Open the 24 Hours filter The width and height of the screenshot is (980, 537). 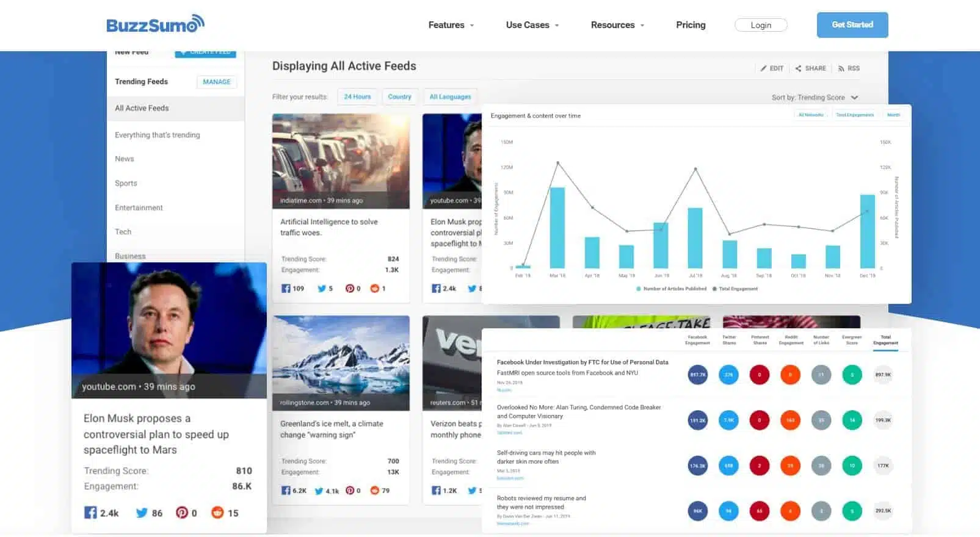(x=357, y=97)
